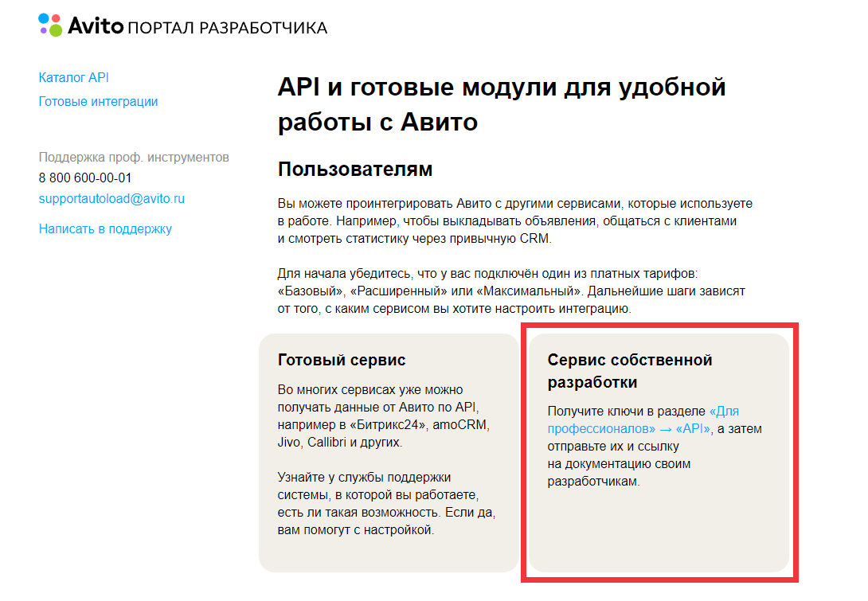Image resolution: width=868 pixels, height=601 pixels.
Task: Select the Пользователям section heading
Action: tap(355, 170)
